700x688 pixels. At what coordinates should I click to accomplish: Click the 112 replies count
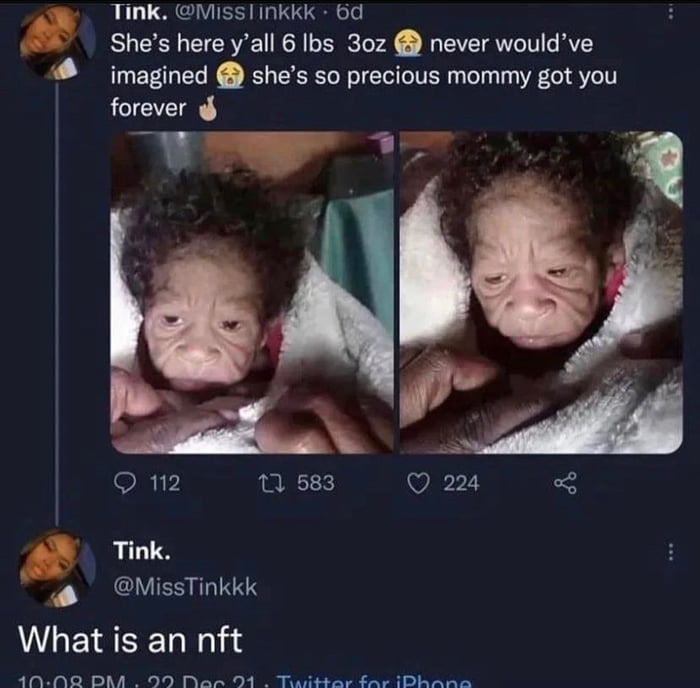click(x=165, y=484)
